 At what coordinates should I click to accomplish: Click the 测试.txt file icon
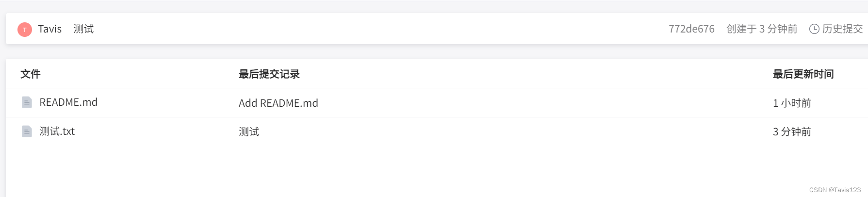point(27,131)
